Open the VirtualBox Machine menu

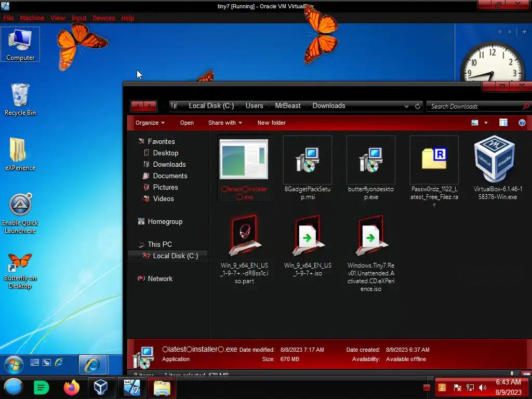[x=32, y=18]
